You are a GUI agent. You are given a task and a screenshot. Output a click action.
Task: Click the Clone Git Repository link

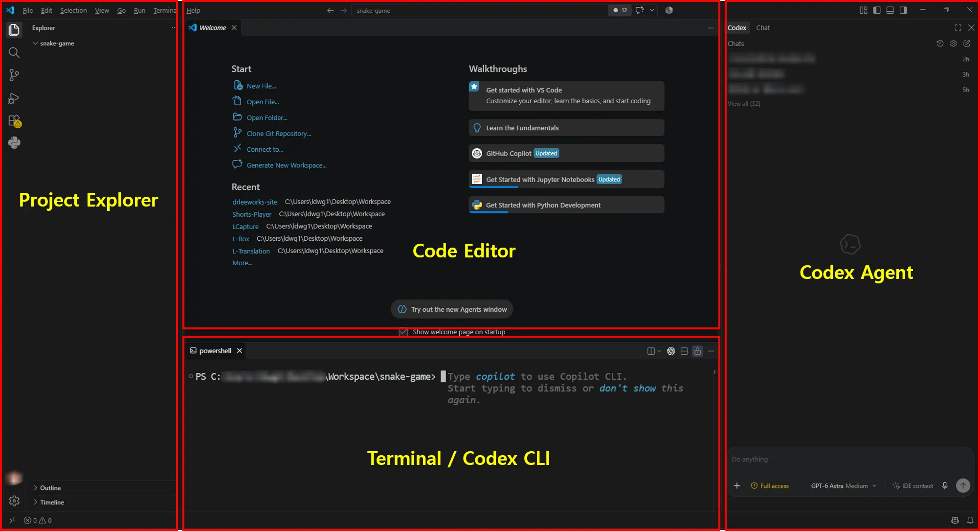[279, 134]
